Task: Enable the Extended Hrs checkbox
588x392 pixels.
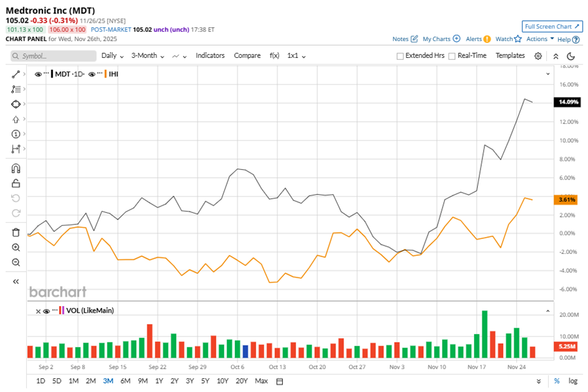Action: (400, 56)
